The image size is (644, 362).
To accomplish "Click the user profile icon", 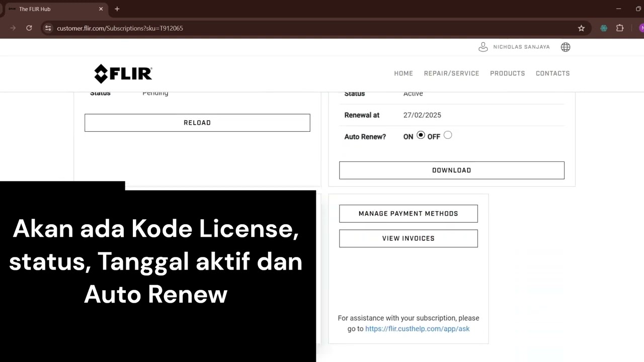I will pyautogui.click(x=483, y=47).
